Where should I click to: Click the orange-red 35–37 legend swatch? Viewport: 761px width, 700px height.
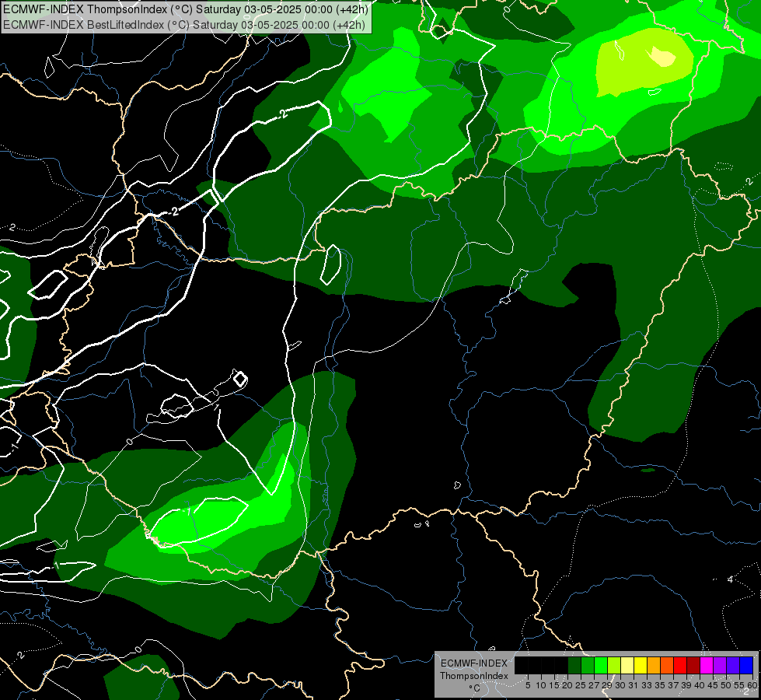tap(667, 665)
